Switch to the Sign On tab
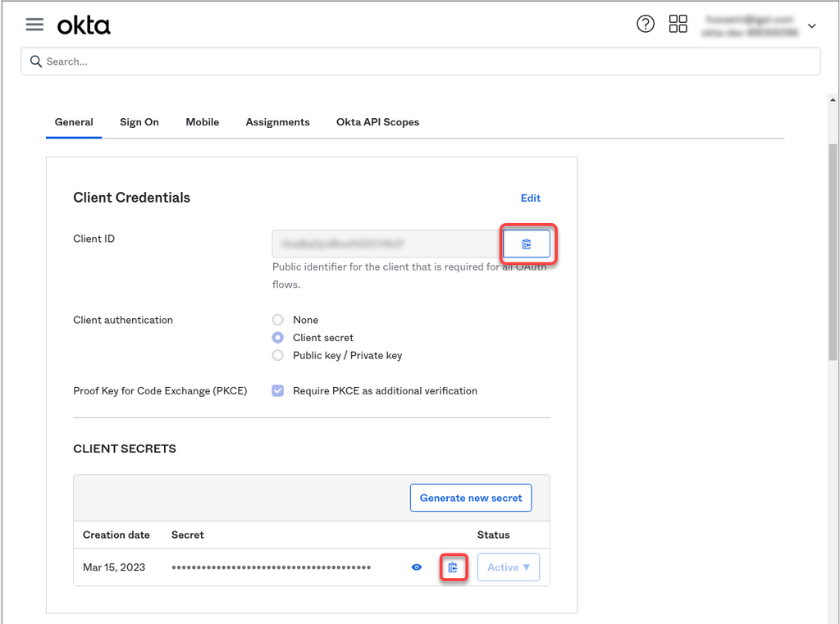840x624 pixels. tap(139, 122)
